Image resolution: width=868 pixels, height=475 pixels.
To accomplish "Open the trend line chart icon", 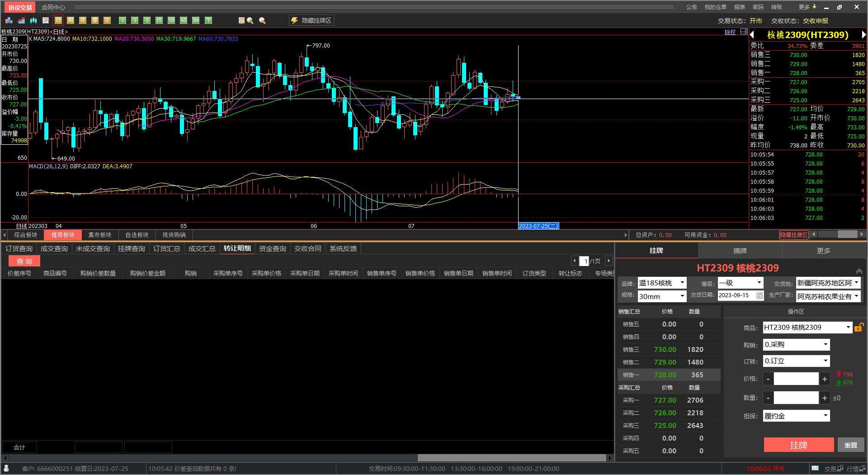I will tap(21, 20).
